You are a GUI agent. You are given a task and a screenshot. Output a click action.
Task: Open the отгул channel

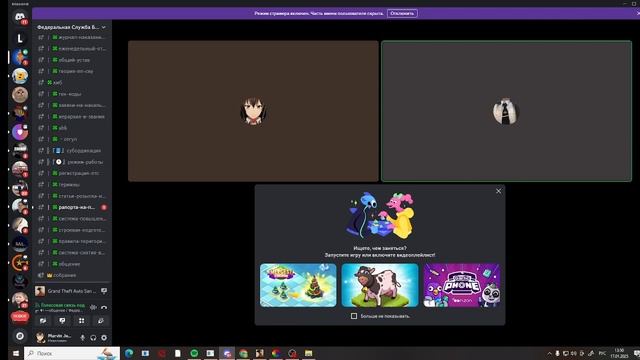(x=71, y=139)
